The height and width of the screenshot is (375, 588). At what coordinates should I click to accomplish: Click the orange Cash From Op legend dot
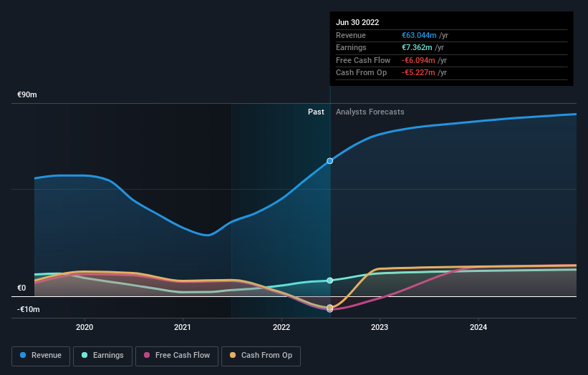coord(233,355)
